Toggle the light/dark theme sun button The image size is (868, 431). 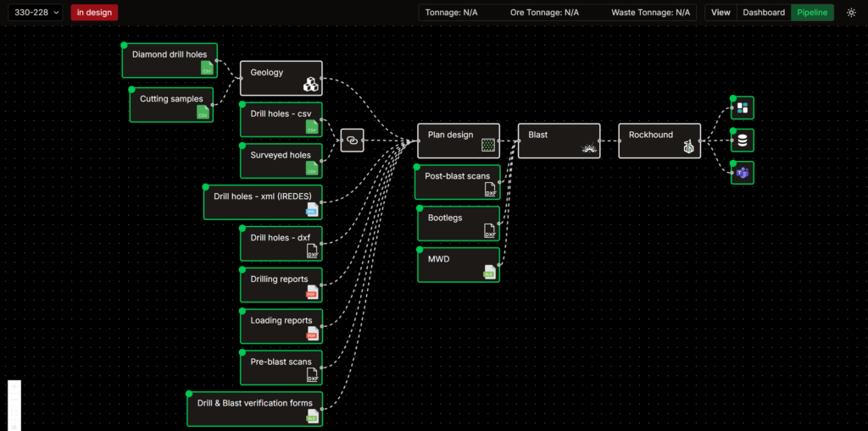(851, 13)
